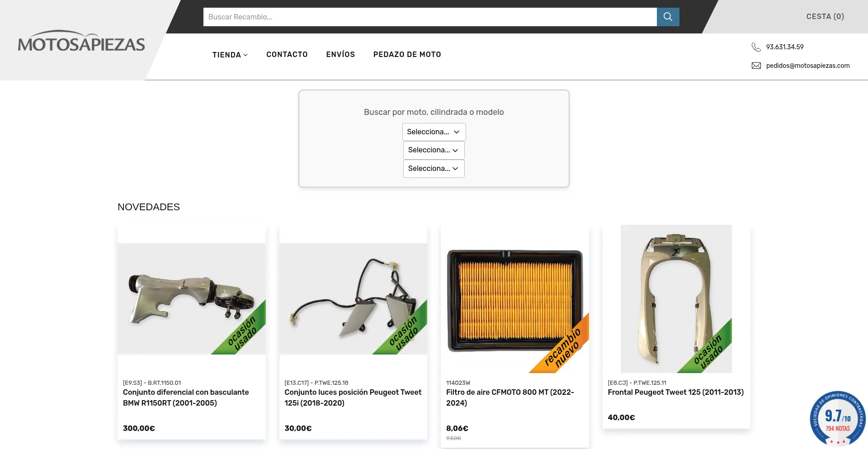Open the CESTA (0) cart
Viewport: 868px width, 449px height.
(x=825, y=16)
